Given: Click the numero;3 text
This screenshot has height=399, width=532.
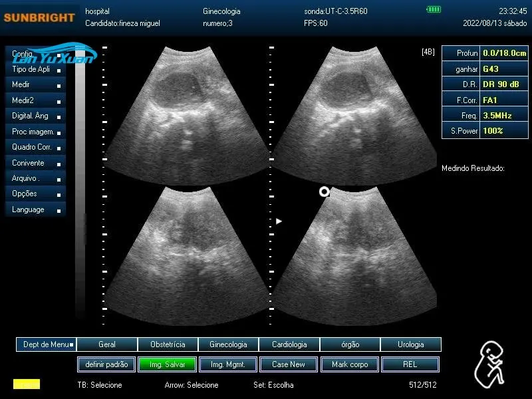Looking at the screenshot, I should pos(217,23).
